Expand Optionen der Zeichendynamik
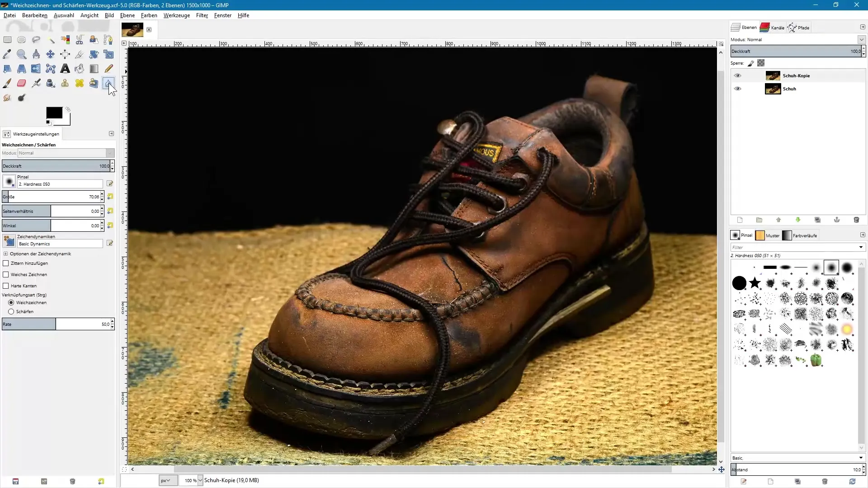868x488 pixels. pos(6,254)
